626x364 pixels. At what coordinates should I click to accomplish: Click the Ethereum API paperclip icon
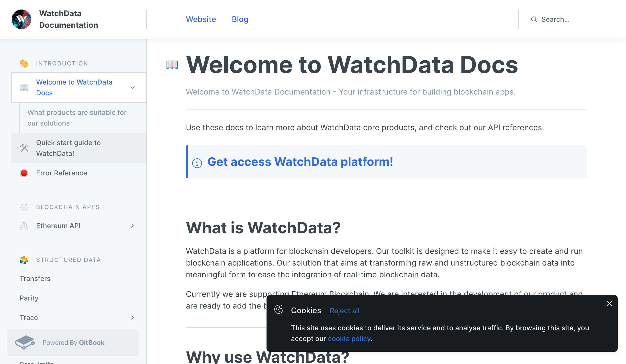click(24, 226)
